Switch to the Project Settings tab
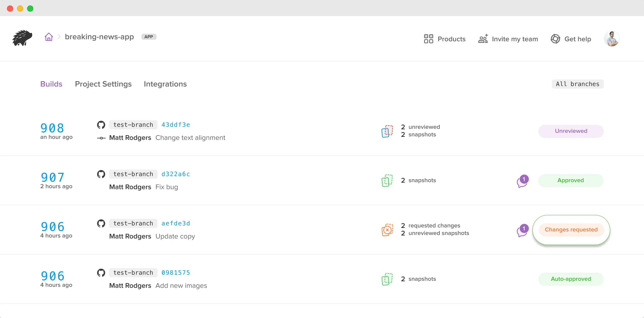The width and height of the screenshot is (644, 318). point(103,84)
